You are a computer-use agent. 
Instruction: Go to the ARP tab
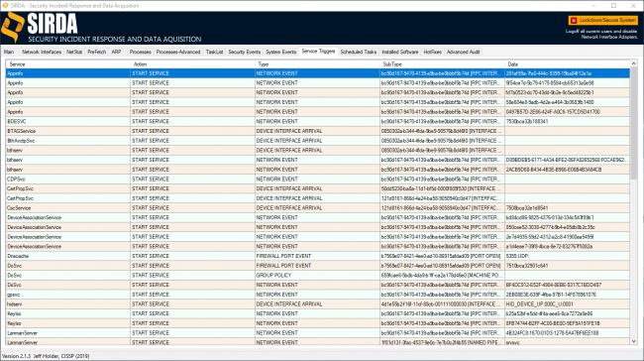pos(116,52)
